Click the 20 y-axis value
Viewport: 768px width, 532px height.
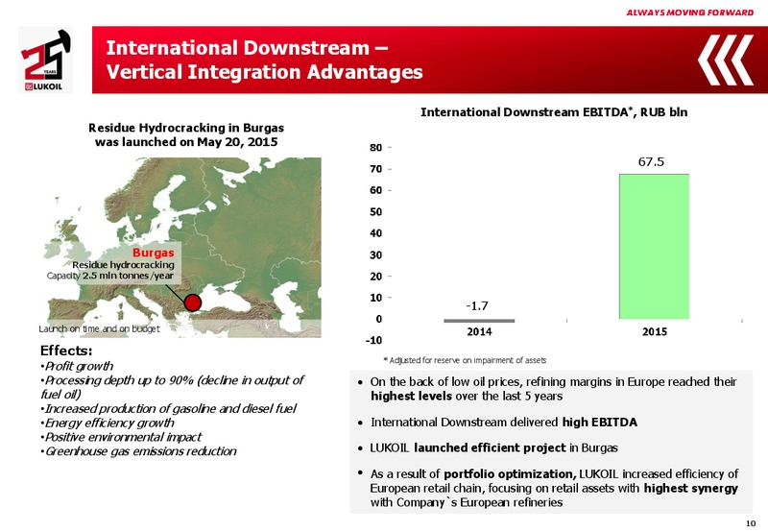click(x=375, y=277)
